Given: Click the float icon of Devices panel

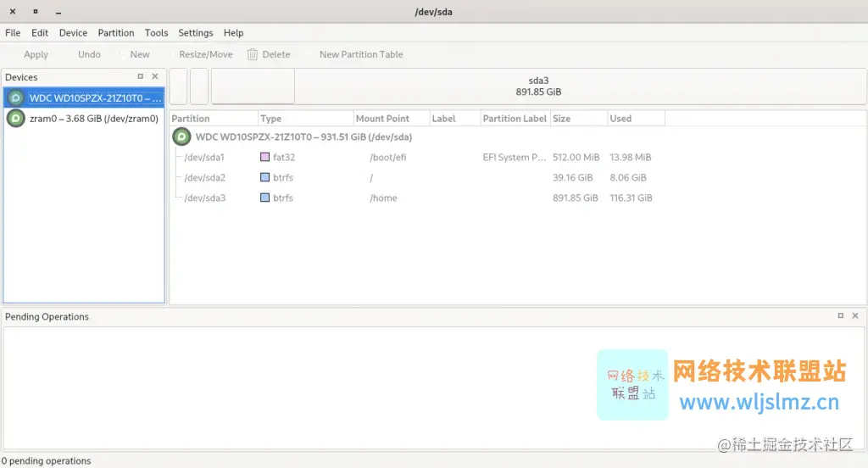Looking at the screenshot, I should pos(140,76).
